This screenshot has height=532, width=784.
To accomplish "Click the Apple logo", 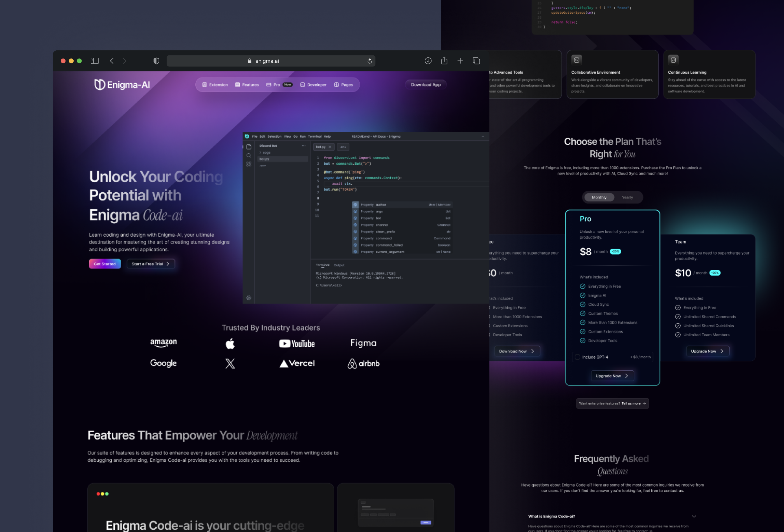I will pos(230,344).
